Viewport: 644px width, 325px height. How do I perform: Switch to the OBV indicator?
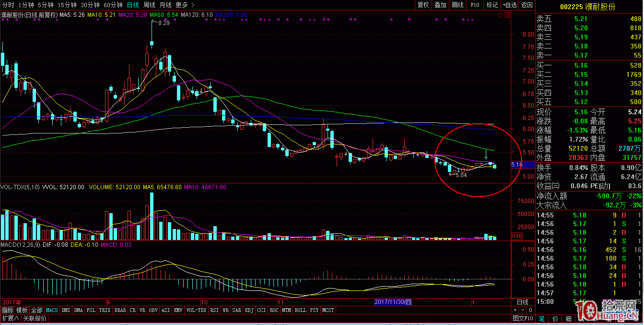153,310
